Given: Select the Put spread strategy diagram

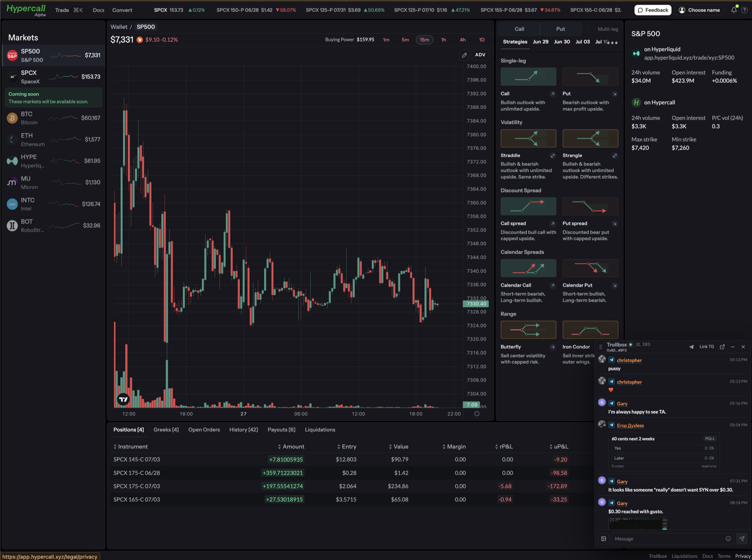Looking at the screenshot, I should coord(590,206).
